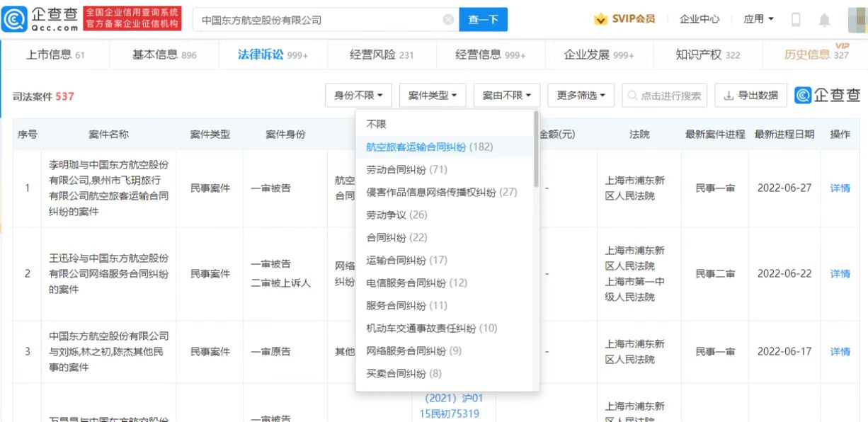Switch to the 知识产权 tab
868x422 pixels.
tap(708, 55)
